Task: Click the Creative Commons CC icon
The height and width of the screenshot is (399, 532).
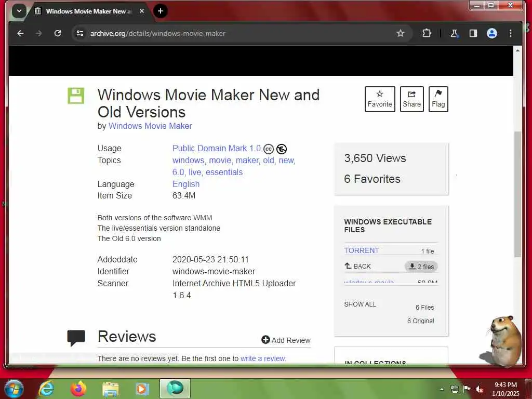Action: (269, 149)
